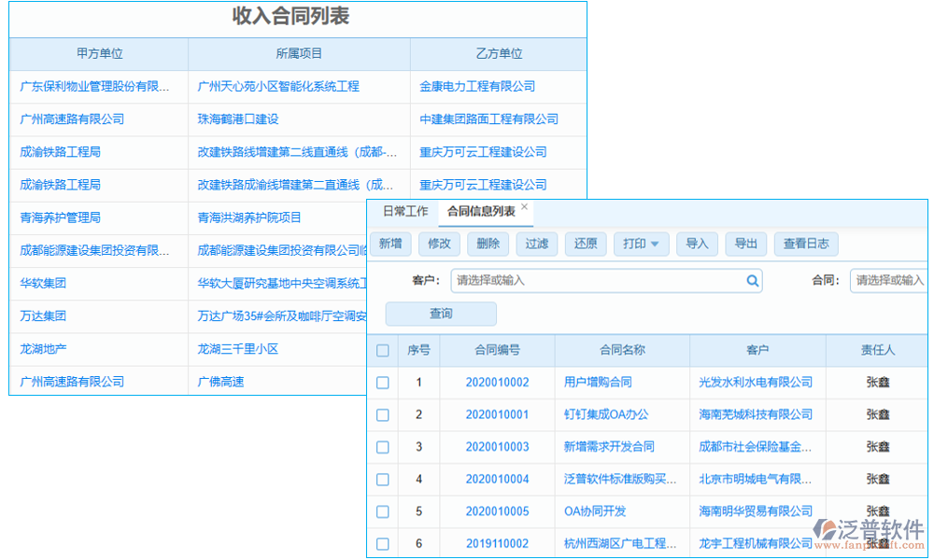Image resolution: width=934 pixels, height=560 pixels.
Task: Click the 删除 (Delete) toolbar icon
Action: point(488,244)
